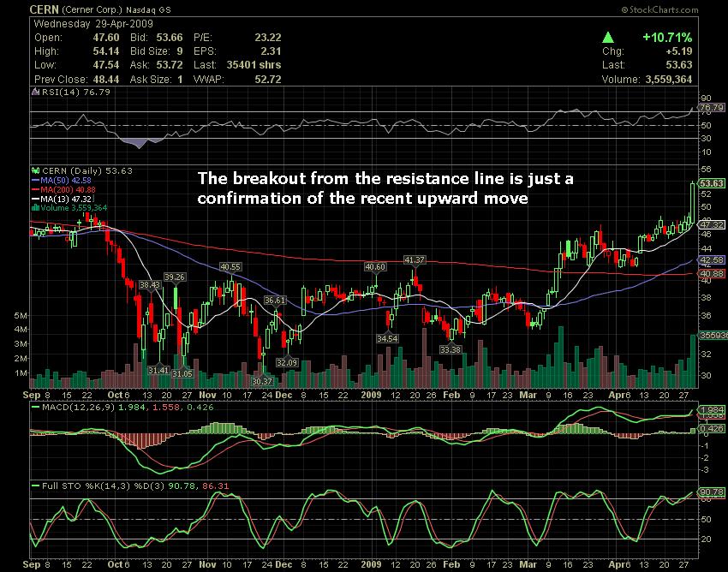Click the 42.58 MA(50) tag on price axis
This screenshot has height=572, width=728.
pyautogui.click(x=712, y=260)
